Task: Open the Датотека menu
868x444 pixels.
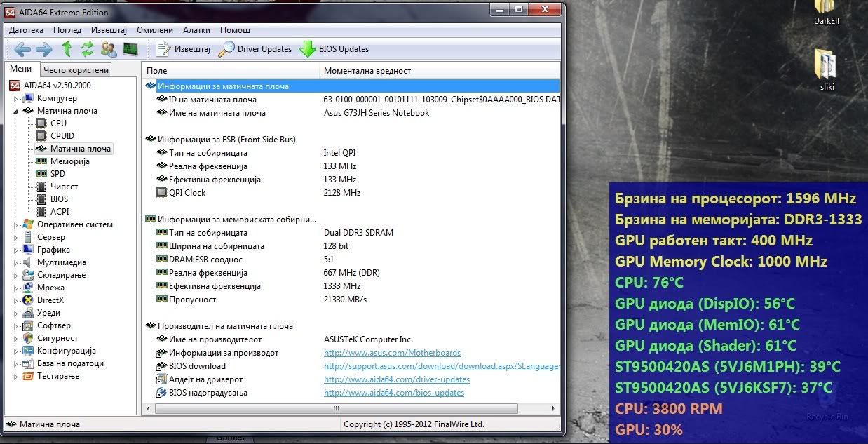Action: (x=26, y=30)
